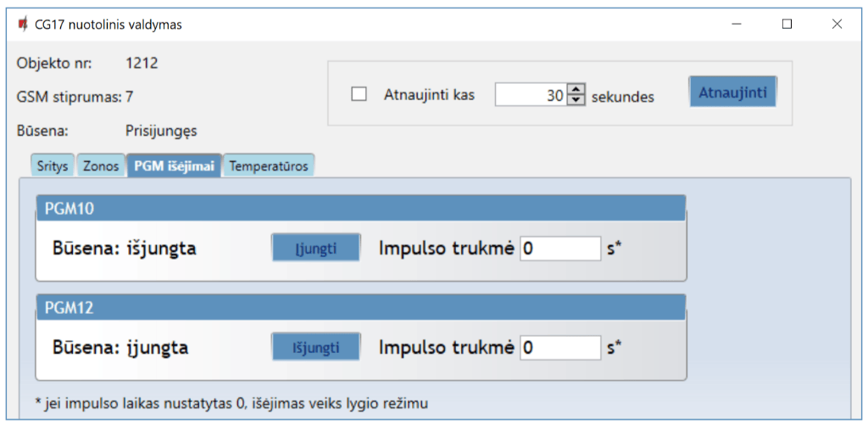This screenshot has height=426, width=868.
Task: Click the PGM12 group header
Action: tap(360, 307)
